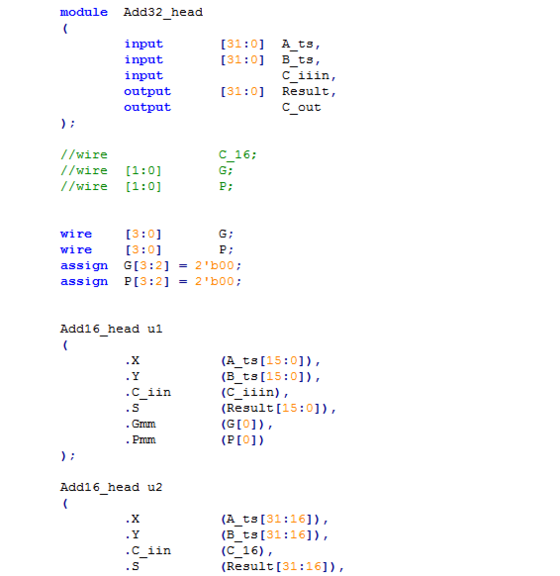Click the Add16_head u1 instance name
This screenshot has width=560, height=576.
click(x=111, y=329)
